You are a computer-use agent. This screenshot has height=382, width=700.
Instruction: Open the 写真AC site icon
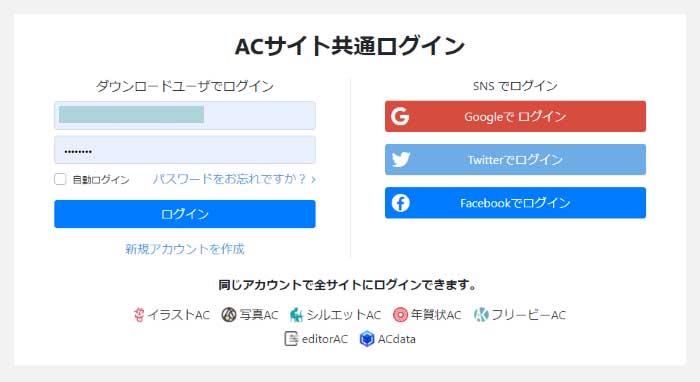point(229,315)
